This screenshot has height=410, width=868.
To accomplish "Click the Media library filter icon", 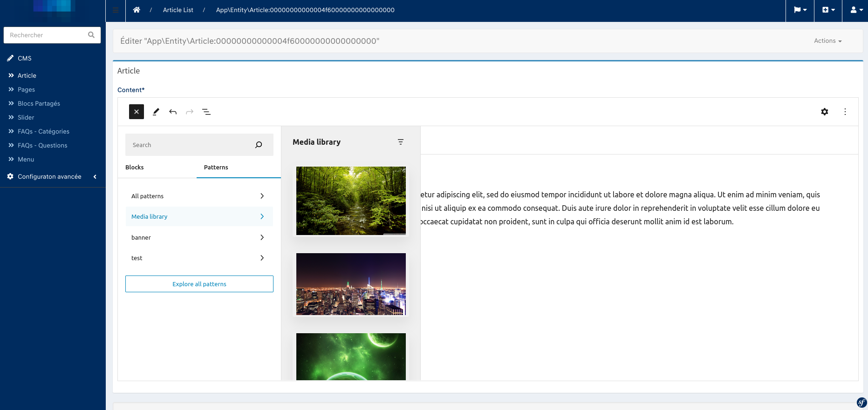I will [x=400, y=142].
